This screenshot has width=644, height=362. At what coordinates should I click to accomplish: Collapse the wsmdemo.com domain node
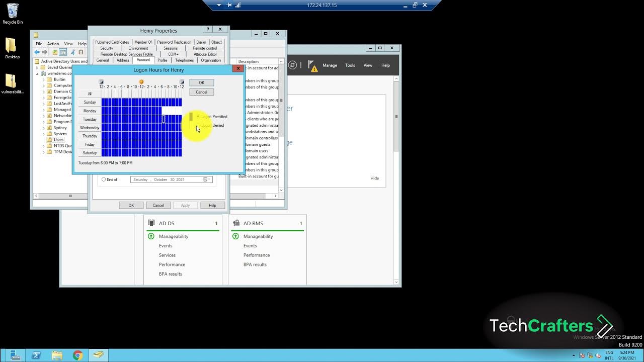click(x=37, y=73)
